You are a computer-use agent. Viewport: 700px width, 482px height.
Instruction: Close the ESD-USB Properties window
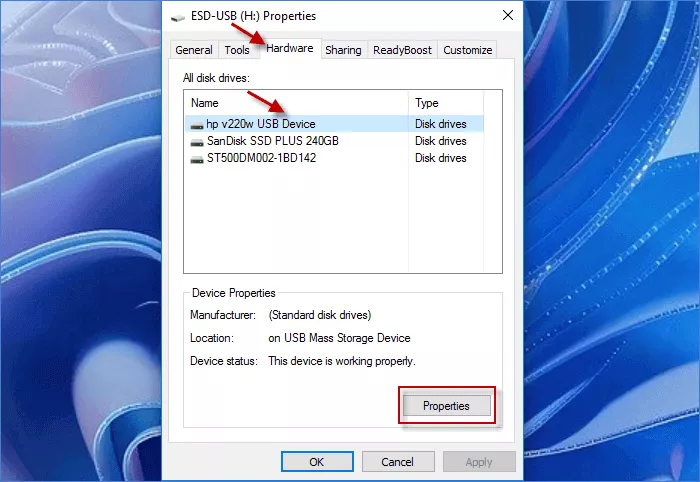(x=508, y=16)
